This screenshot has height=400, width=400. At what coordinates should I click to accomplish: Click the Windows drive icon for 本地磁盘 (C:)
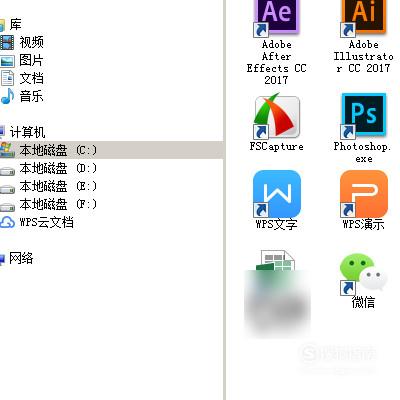tap(7, 150)
